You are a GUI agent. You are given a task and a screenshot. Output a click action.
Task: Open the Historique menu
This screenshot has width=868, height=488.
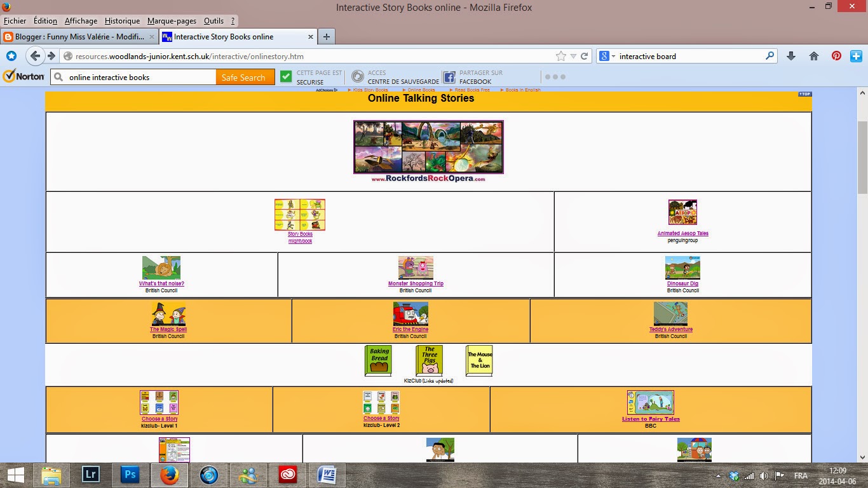pos(122,21)
